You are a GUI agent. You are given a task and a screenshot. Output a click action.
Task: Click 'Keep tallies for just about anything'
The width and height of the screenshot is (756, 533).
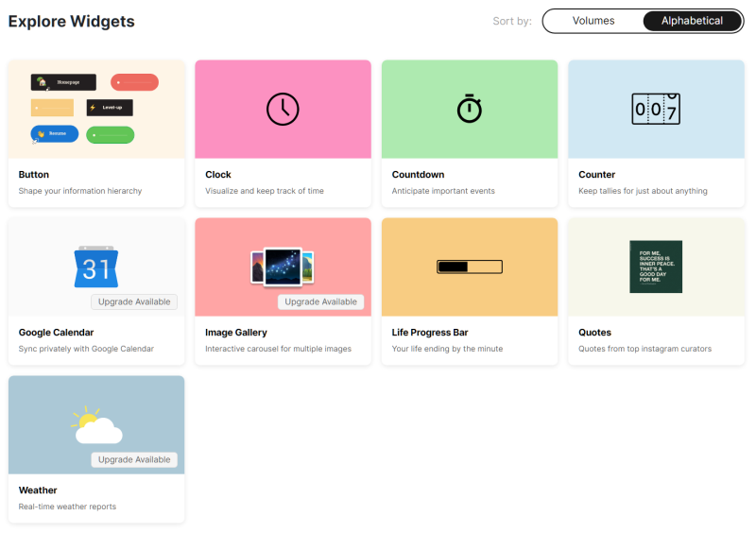643,191
